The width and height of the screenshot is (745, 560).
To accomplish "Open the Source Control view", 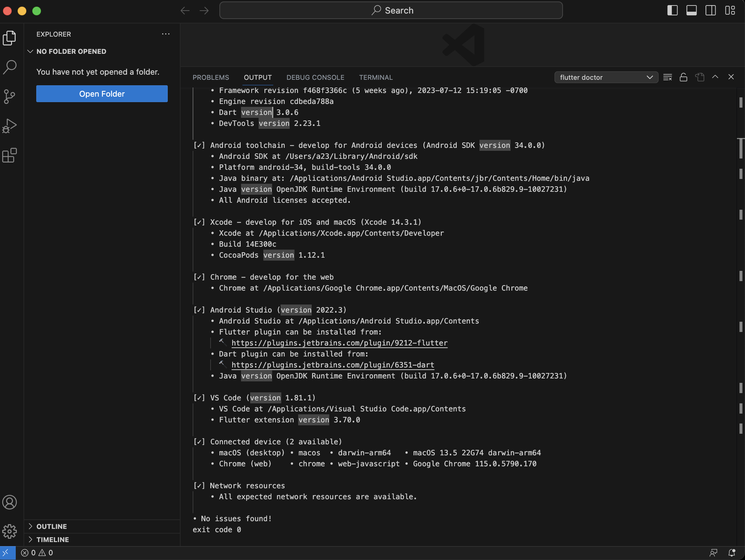I will pyautogui.click(x=10, y=97).
